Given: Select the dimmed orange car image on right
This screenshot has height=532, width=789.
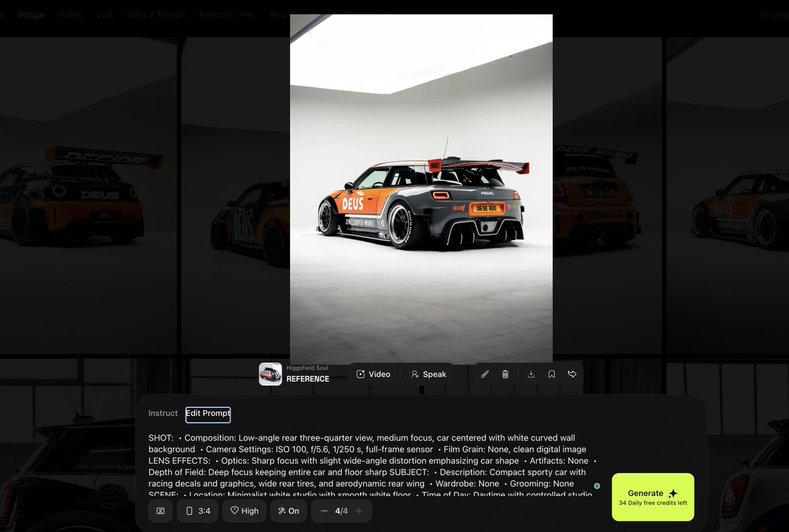Looking at the screenshot, I should pos(608,196).
